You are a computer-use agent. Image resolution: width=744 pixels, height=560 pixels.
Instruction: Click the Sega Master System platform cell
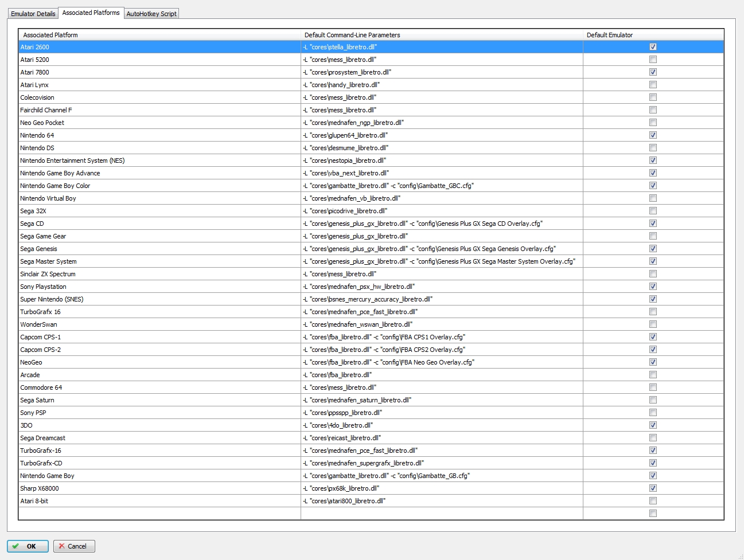point(159,261)
